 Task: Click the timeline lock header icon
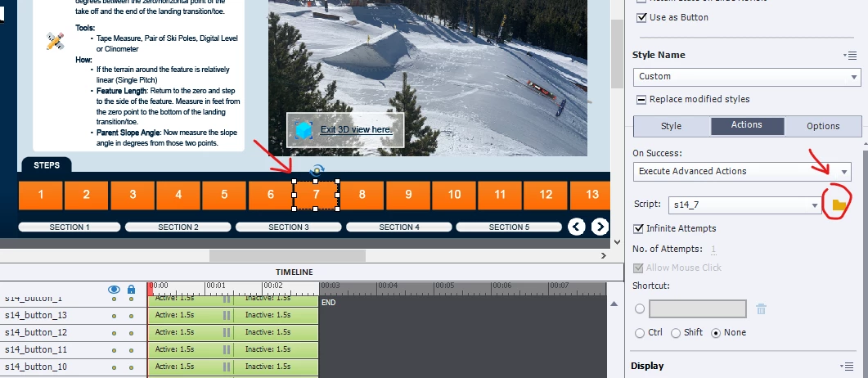click(x=131, y=290)
